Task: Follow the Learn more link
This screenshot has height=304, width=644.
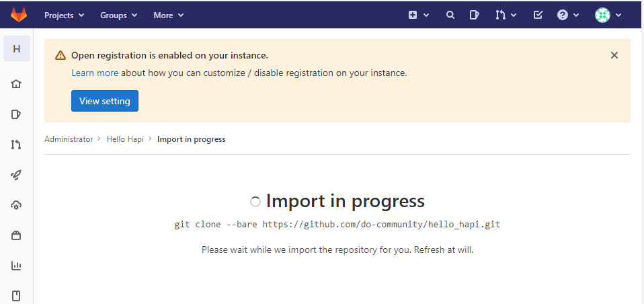Action: pos(95,73)
